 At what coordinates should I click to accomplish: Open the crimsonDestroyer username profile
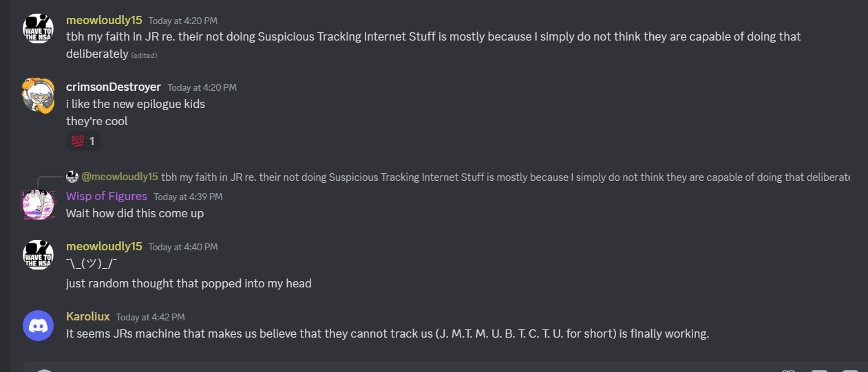tap(114, 87)
